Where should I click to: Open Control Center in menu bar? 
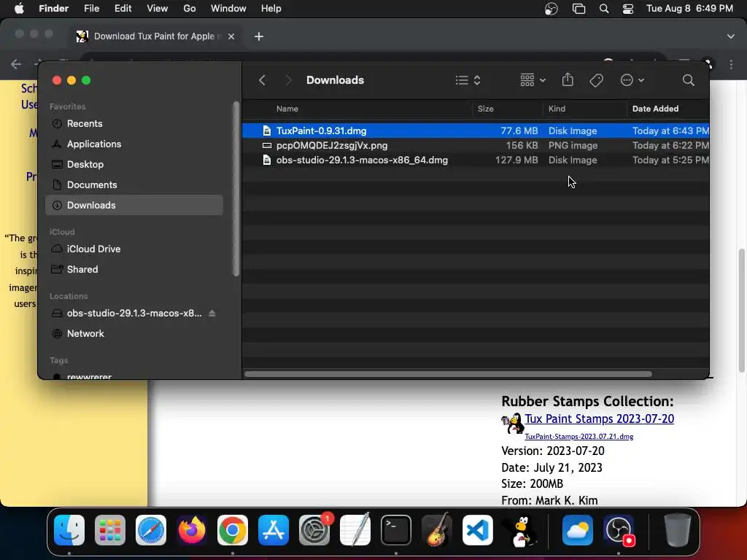(x=628, y=9)
